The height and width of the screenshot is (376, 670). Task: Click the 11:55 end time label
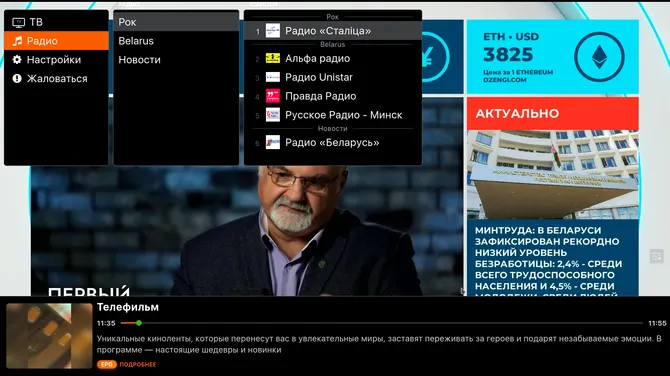coord(657,323)
